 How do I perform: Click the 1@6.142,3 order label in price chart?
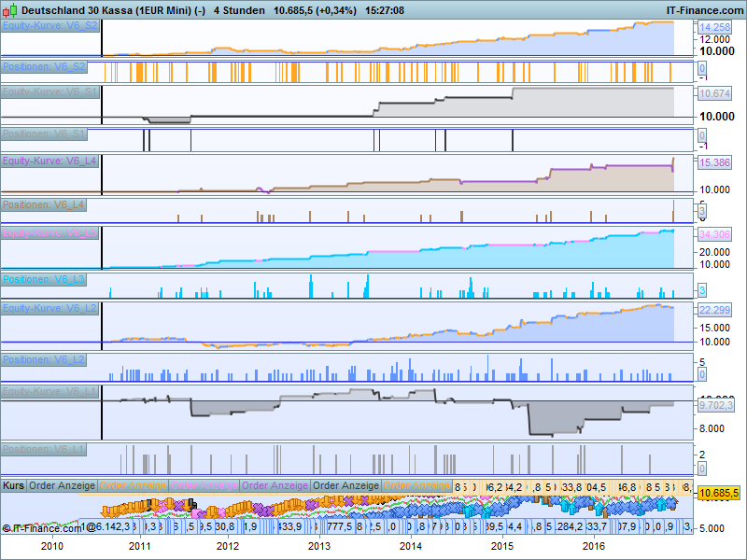click(x=106, y=526)
